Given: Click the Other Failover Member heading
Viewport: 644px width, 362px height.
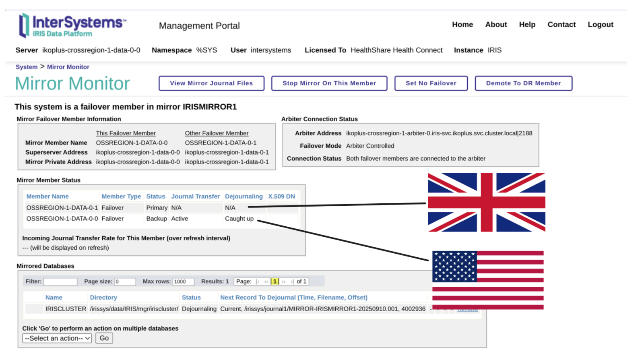Looking at the screenshot, I should (x=217, y=133).
